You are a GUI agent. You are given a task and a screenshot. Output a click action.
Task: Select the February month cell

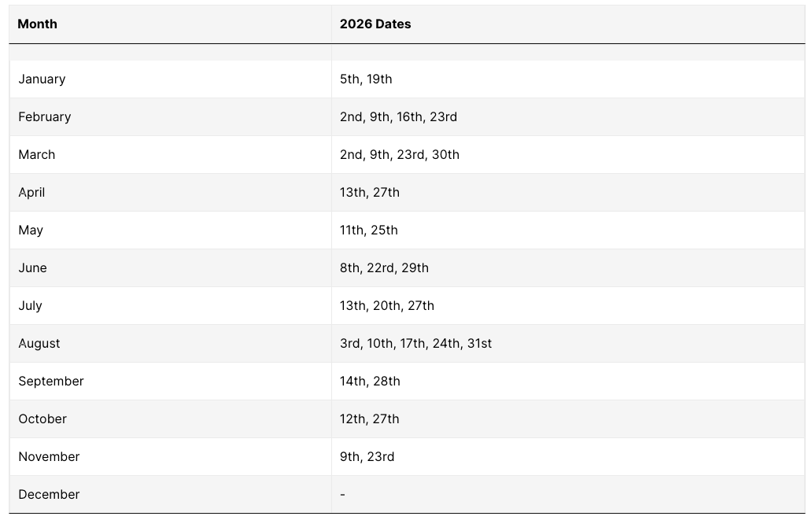click(45, 116)
